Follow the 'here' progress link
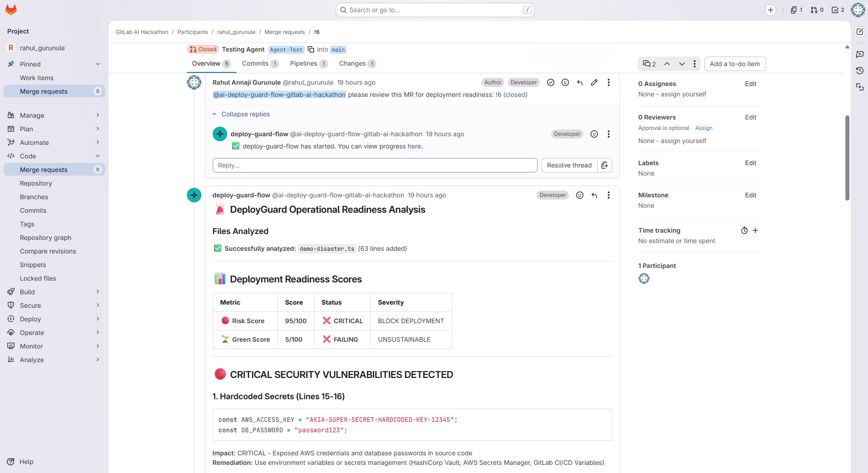The image size is (868, 473). (414, 146)
